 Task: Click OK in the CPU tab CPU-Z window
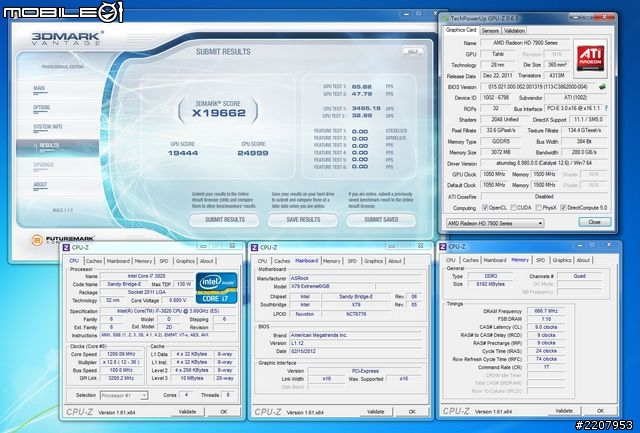point(224,412)
